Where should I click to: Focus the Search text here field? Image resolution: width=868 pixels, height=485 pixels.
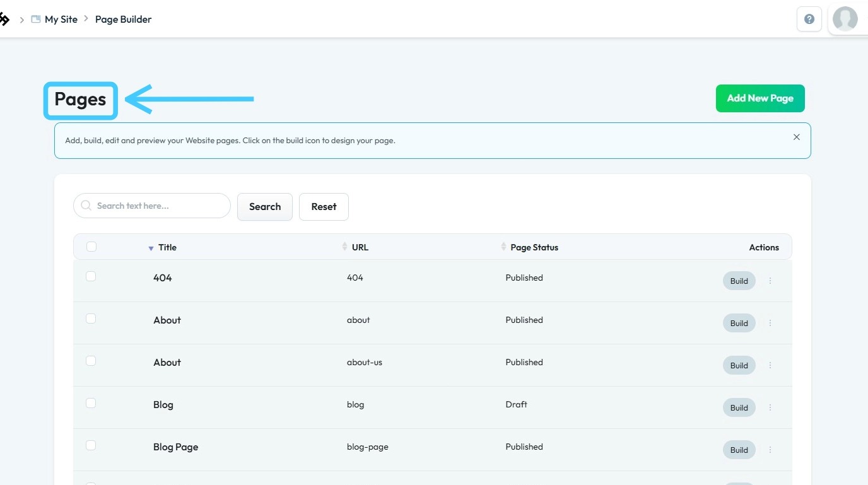152,206
